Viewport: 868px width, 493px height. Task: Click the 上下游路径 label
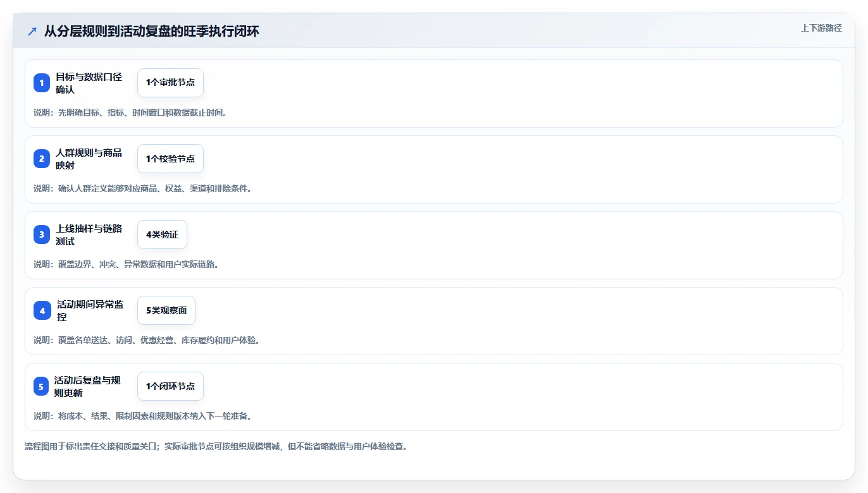click(x=821, y=28)
